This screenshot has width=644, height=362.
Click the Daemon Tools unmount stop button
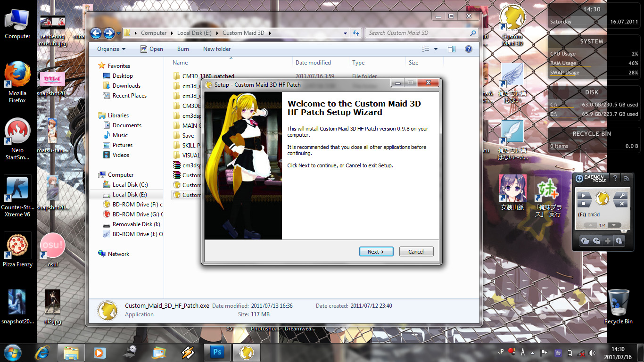click(x=583, y=204)
